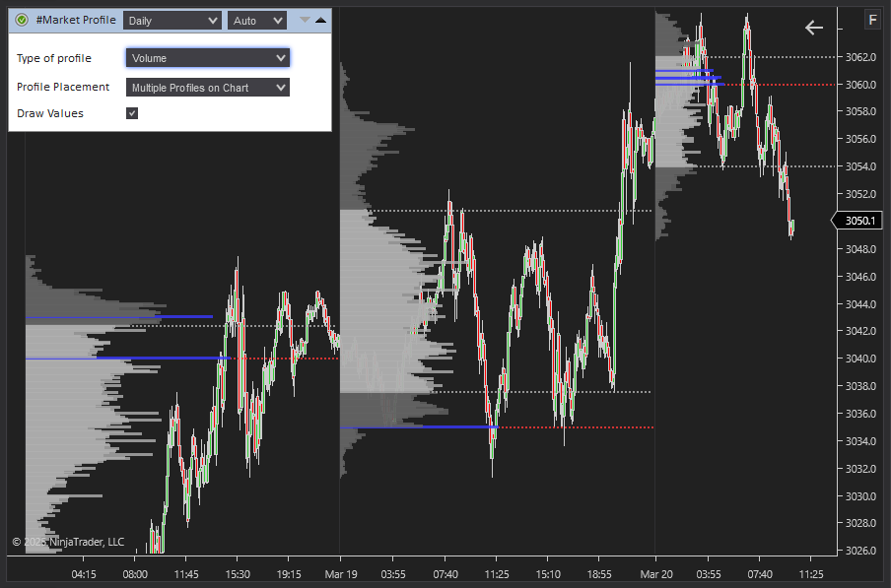Open the Auto dropdown in header
891x588 pixels.
coord(257,20)
